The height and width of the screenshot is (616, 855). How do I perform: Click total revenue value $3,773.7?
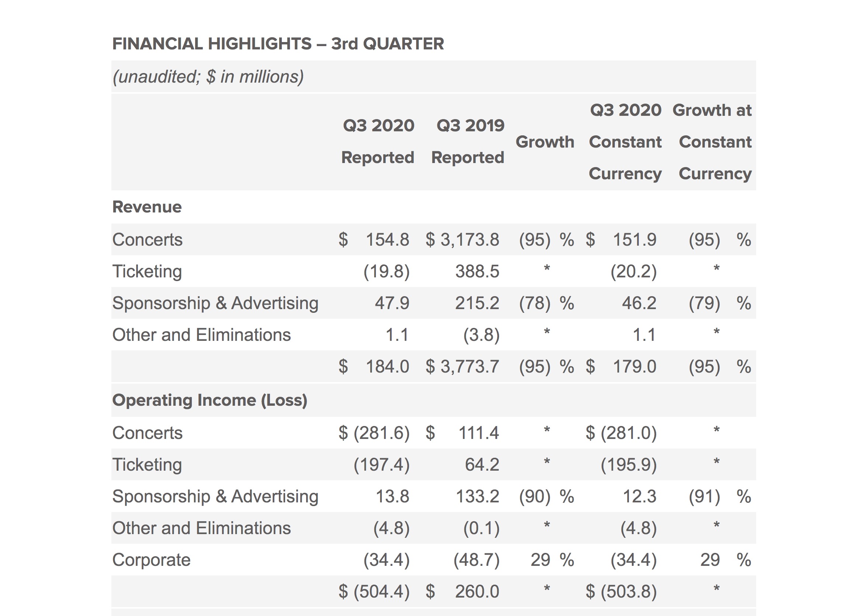click(469, 366)
